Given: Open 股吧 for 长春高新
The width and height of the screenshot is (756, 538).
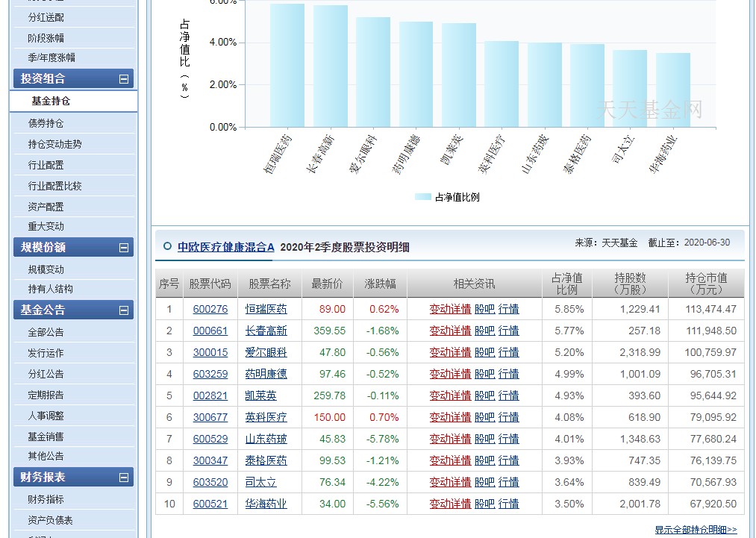Looking at the screenshot, I should coord(484,331).
